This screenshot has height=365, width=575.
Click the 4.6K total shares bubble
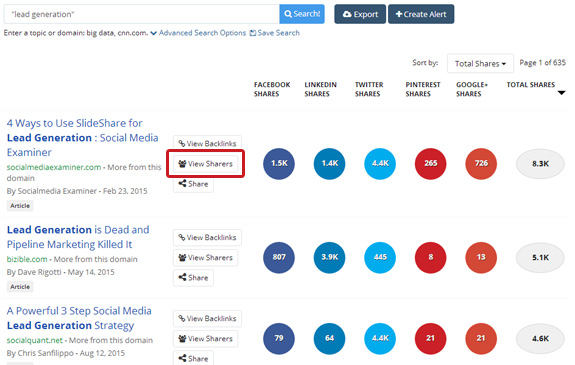pyautogui.click(x=540, y=339)
